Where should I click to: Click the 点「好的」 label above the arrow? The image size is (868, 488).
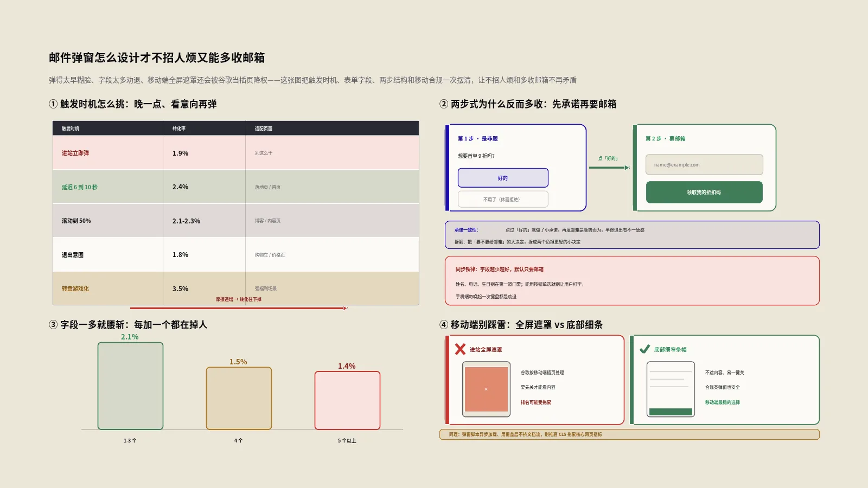608,158
